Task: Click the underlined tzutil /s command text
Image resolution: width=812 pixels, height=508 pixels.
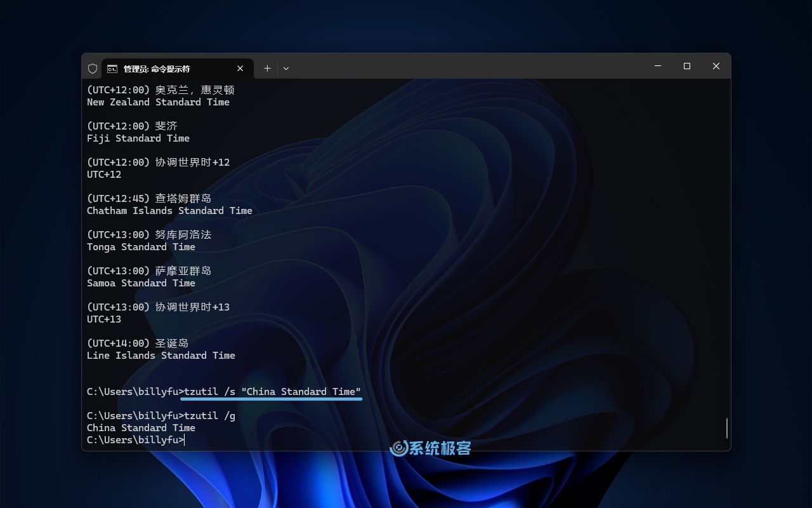Action: 272,392
